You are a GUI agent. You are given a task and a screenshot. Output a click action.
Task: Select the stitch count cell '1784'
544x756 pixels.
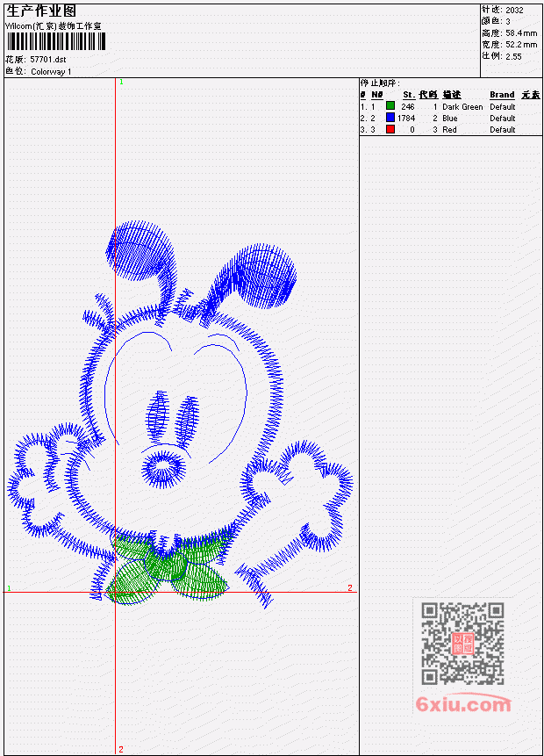(406, 119)
